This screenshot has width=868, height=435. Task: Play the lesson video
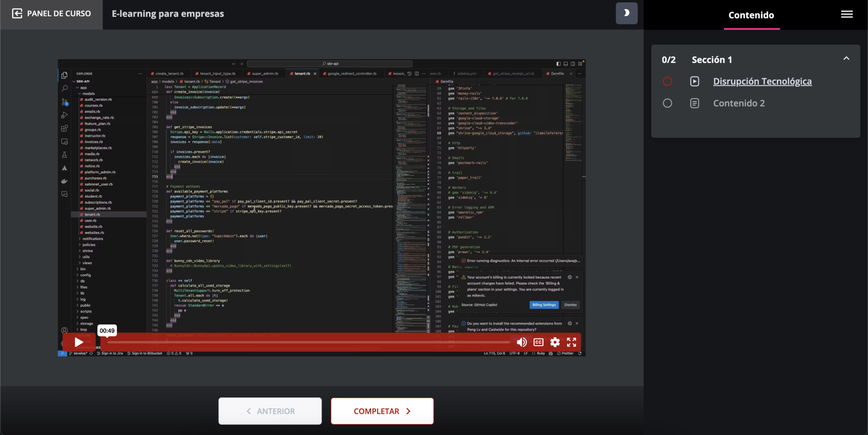[x=79, y=342]
